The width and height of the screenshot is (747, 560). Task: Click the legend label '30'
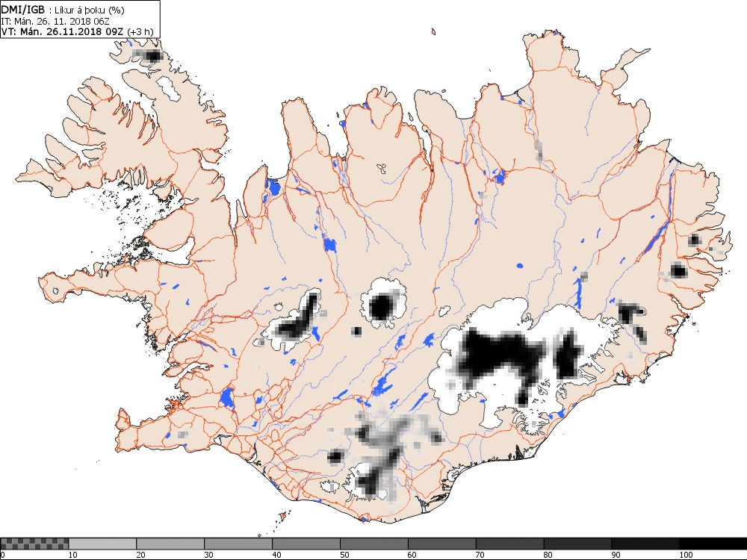coord(208,555)
